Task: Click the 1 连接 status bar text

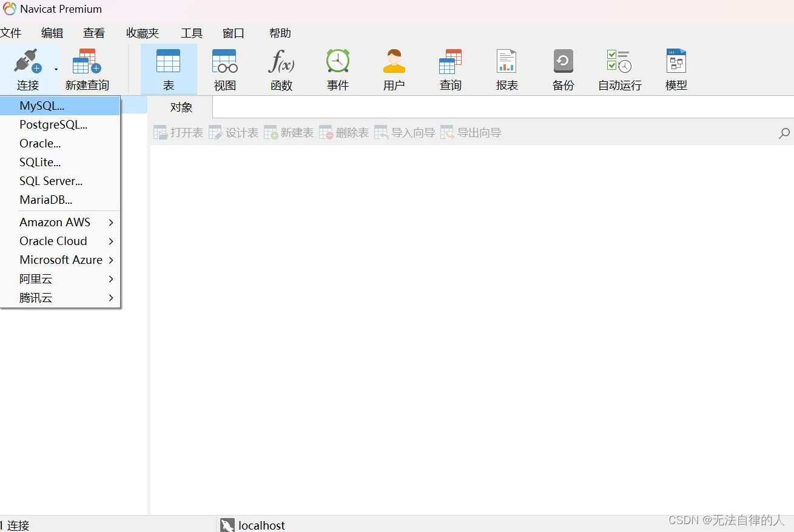Action: [x=15, y=525]
